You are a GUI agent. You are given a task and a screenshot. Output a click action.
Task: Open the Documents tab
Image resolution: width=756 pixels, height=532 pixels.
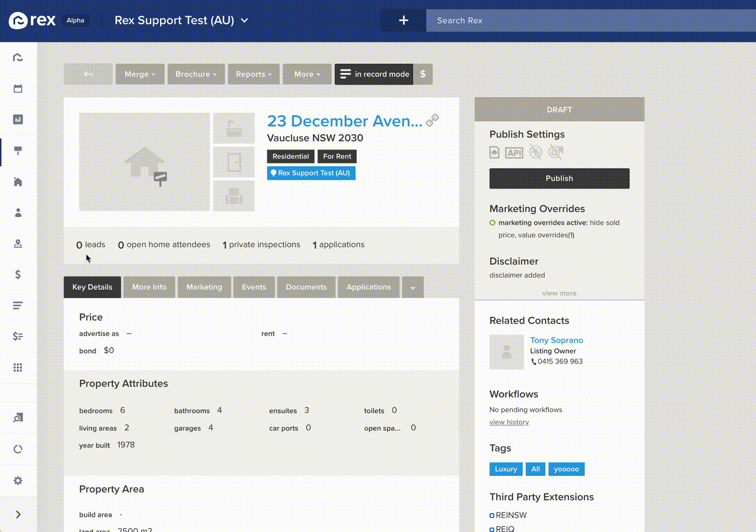[306, 287]
